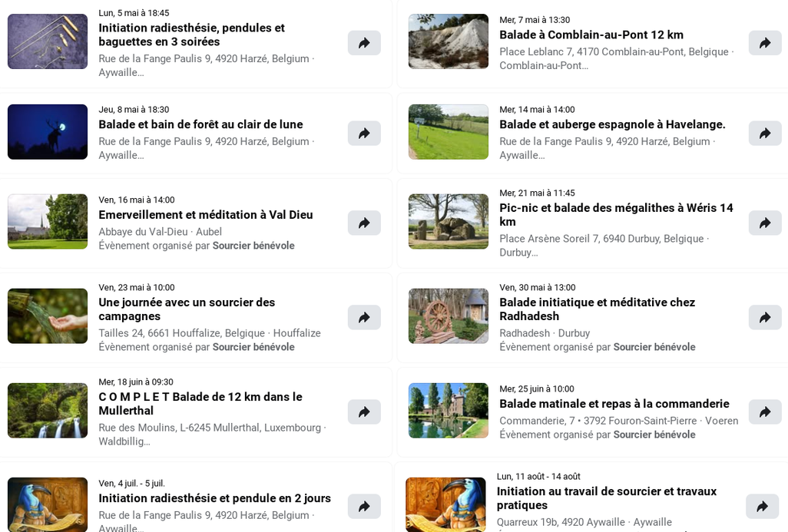Share the Initiation radiesthésie, pendules et baguettes event
The width and height of the screenshot is (788, 532).
pos(364,43)
